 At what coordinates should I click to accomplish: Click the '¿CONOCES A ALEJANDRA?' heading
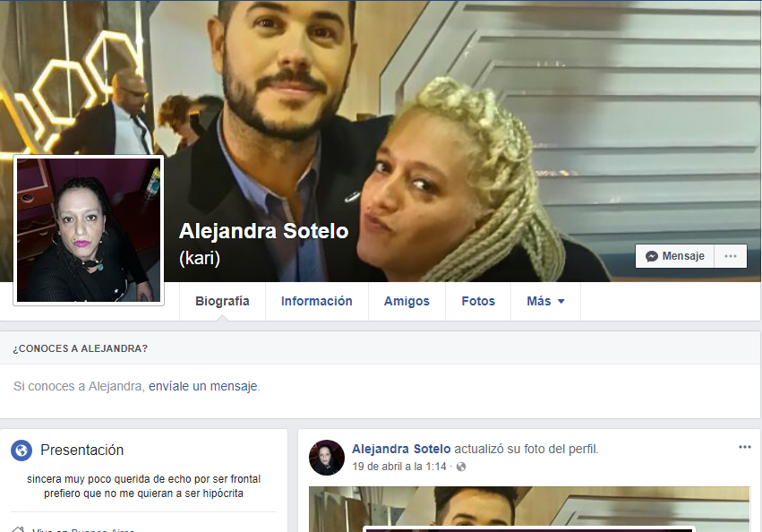tap(81, 348)
